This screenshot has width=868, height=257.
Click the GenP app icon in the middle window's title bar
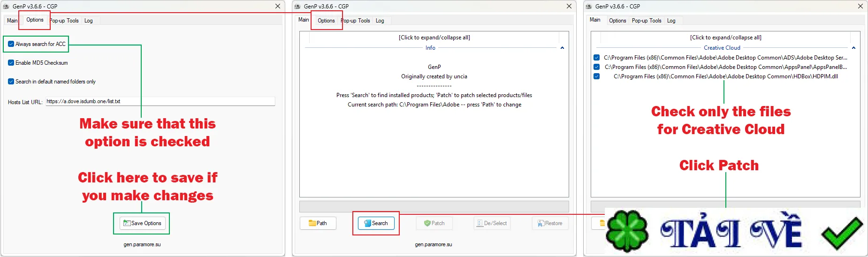297,7
